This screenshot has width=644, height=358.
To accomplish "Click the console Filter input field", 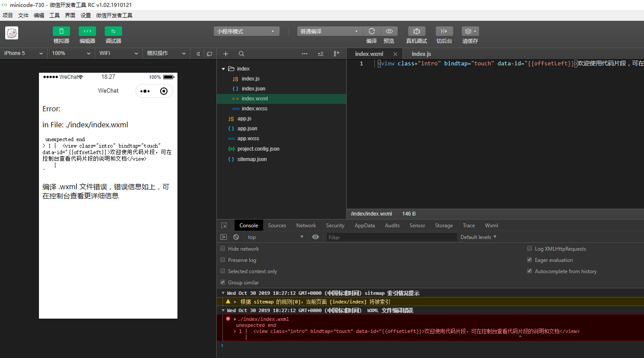I will [x=391, y=237].
